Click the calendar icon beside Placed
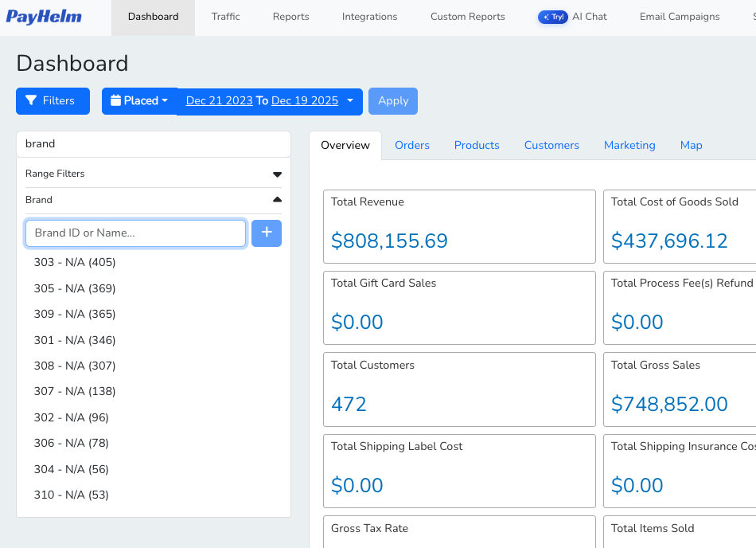 click(x=115, y=100)
